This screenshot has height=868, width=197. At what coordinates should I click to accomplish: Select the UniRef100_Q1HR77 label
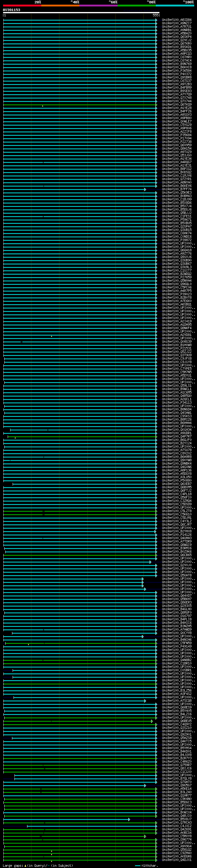pos(176,796)
